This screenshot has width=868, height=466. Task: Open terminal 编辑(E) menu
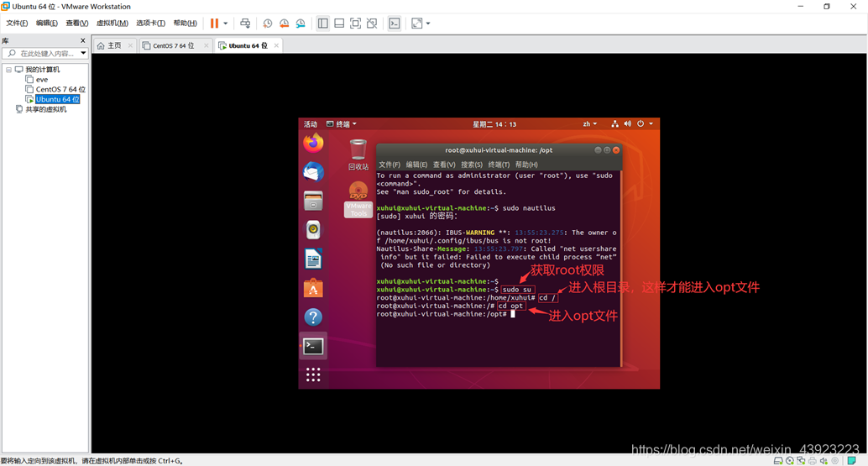coord(416,165)
